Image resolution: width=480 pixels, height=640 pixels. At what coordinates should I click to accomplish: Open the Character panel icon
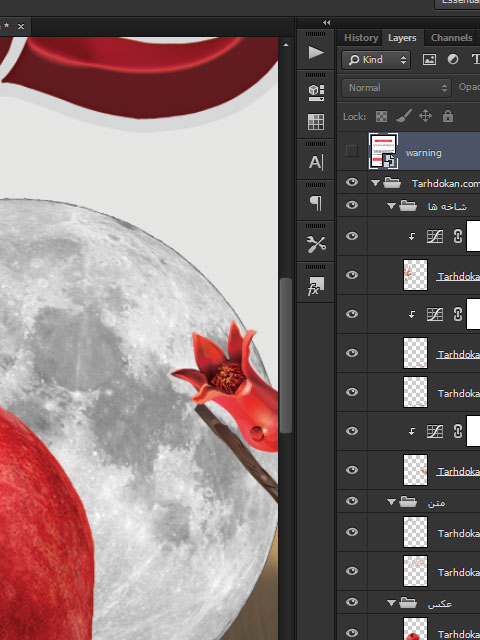click(316, 162)
